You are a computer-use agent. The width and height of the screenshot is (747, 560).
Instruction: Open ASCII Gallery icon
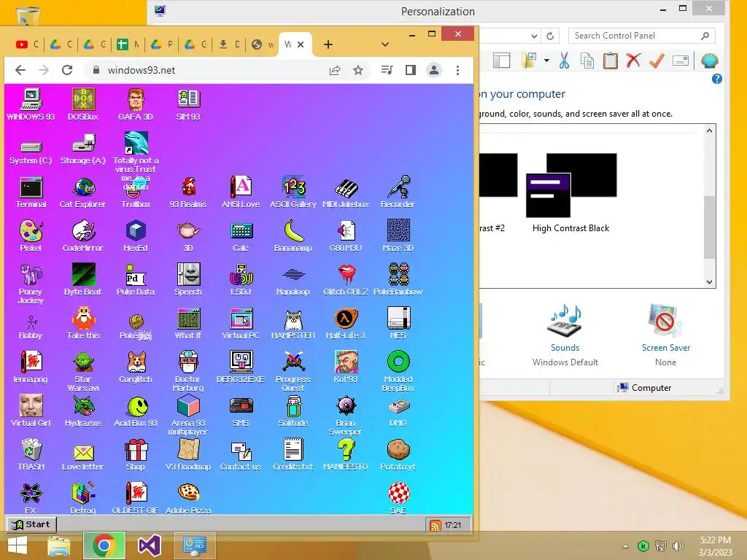click(293, 192)
